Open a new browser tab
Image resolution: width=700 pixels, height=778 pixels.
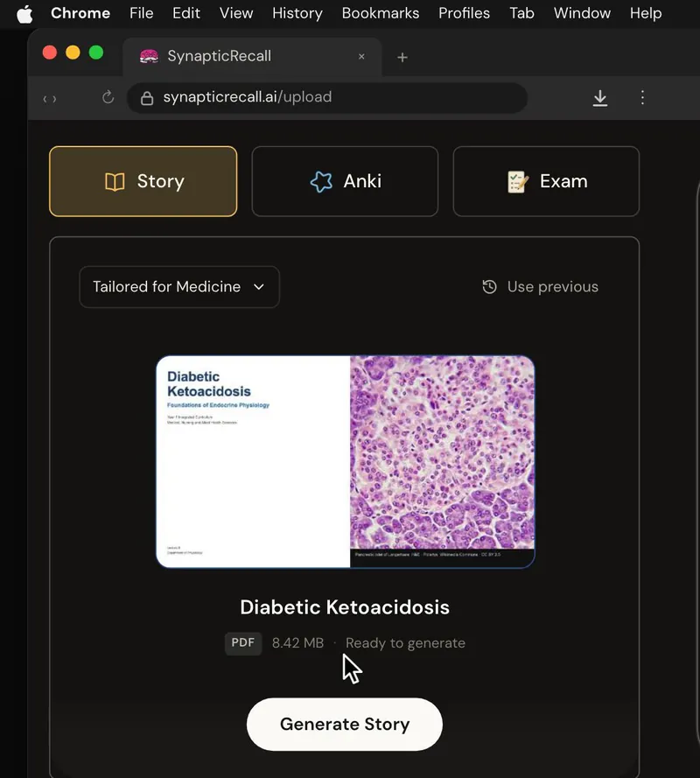click(402, 58)
